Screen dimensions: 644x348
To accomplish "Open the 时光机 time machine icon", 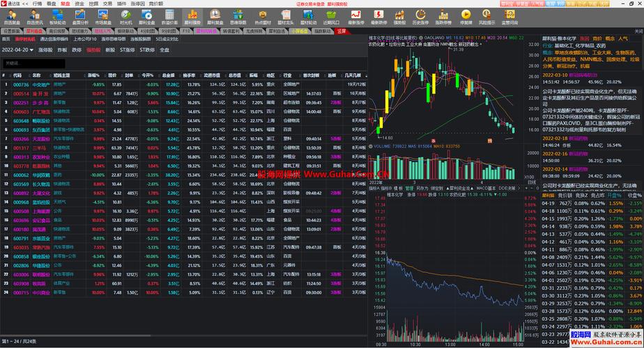I will coord(125,17).
